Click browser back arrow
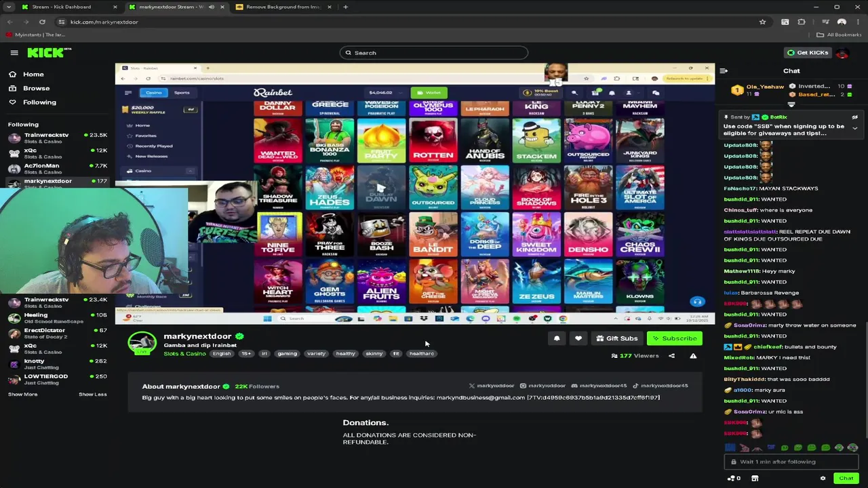 [x=10, y=22]
